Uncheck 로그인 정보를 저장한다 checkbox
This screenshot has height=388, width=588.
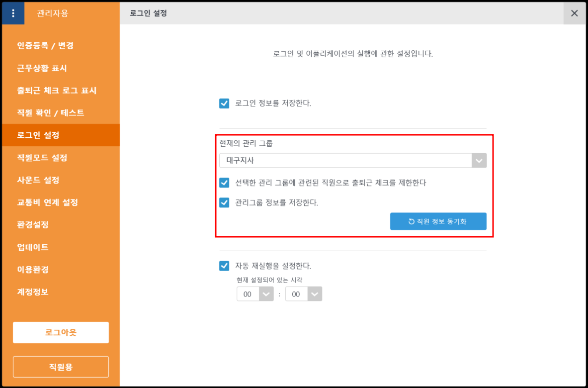click(x=224, y=103)
